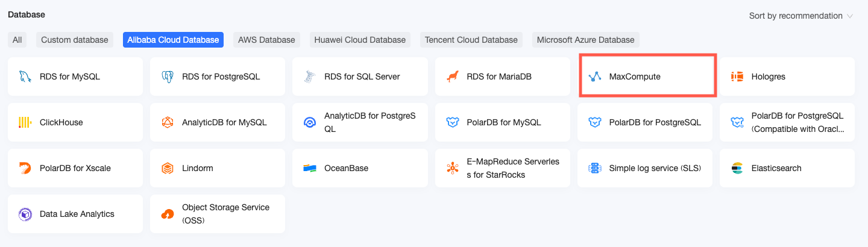Viewport: 868px width, 247px height.
Task: Click the Elasticsearch logo icon
Action: (x=737, y=168)
